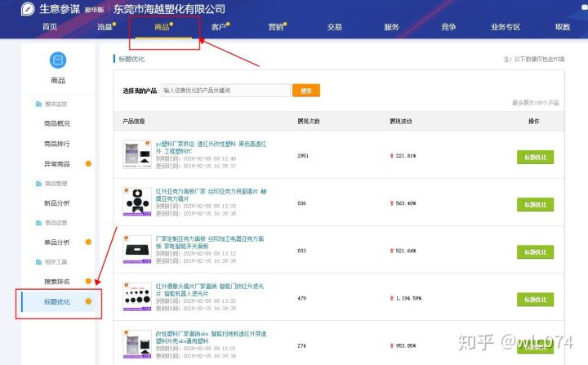Open the 厂家定制亚克力面板 product title link

[210, 243]
